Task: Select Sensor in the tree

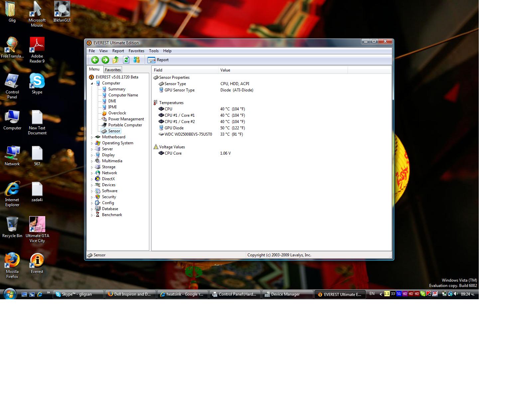Action: [x=114, y=131]
